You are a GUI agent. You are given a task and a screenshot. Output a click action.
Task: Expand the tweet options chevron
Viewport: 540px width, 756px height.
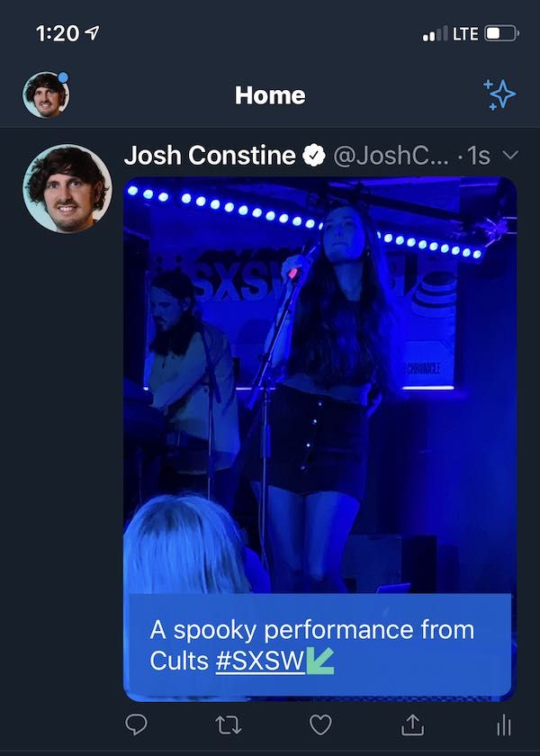[x=510, y=155]
